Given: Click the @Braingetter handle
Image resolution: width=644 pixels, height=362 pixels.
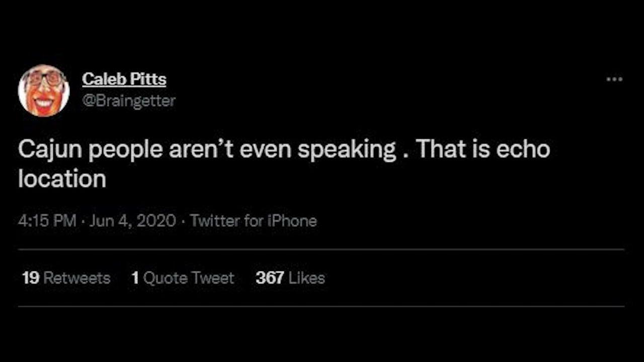Looking at the screenshot, I should (x=128, y=101).
